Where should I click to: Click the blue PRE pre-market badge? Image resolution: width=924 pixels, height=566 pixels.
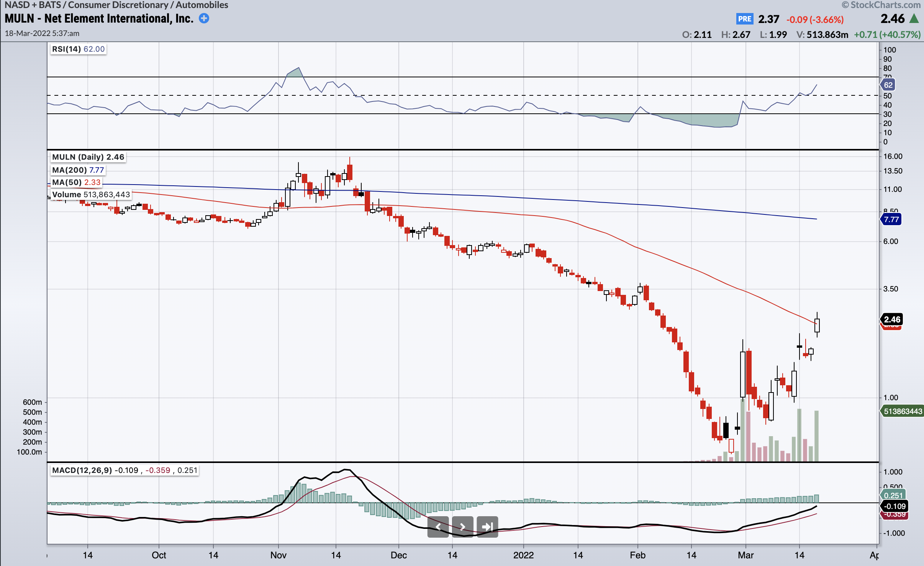tap(744, 19)
